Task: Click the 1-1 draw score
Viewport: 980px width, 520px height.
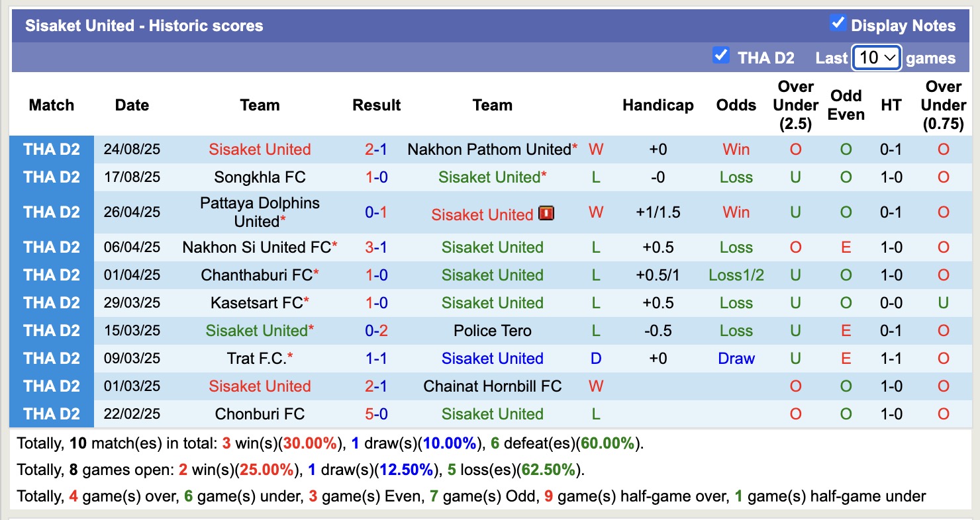Action: coord(376,359)
